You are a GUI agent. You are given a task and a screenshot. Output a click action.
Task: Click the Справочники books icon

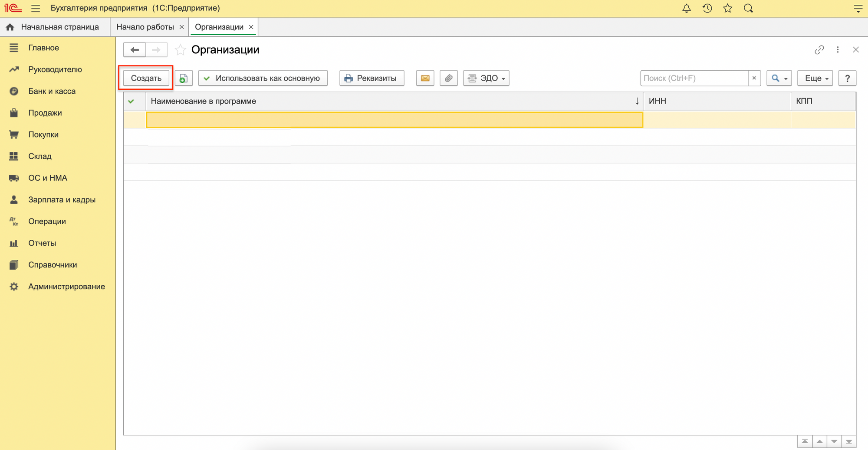14,264
